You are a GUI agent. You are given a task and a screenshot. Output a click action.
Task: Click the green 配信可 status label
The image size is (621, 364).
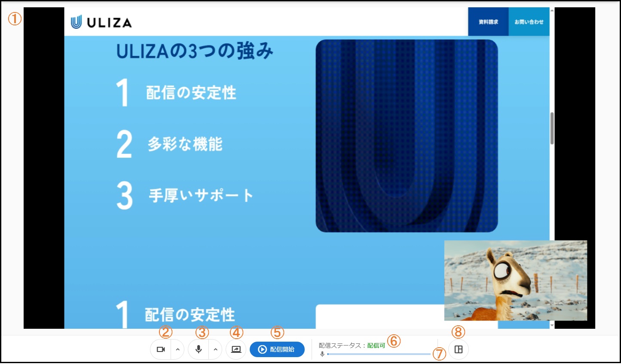[376, 346]
